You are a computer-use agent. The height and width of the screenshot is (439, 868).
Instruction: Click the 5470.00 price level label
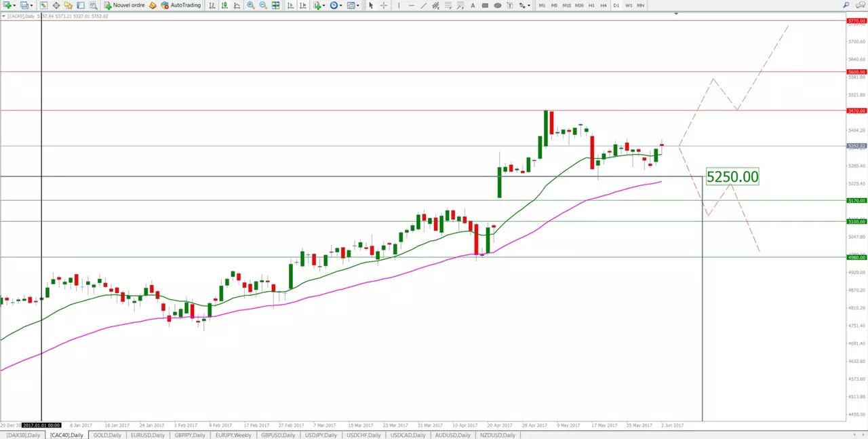tap(857, 110)
